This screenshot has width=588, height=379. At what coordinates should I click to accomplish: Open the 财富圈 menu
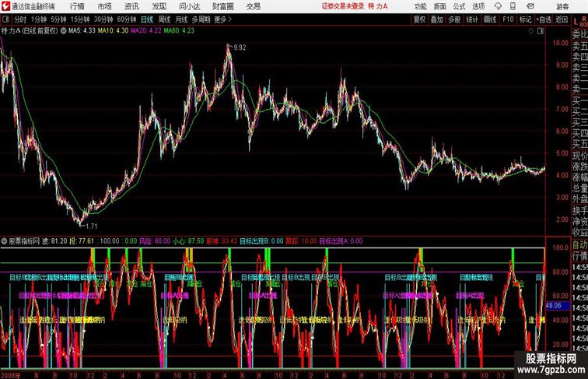(222, 6)
